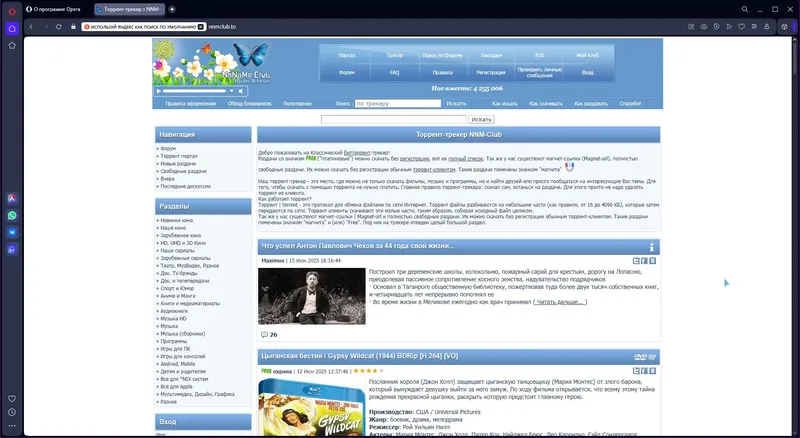The height and width of the screenshot is (438, 800).
Task: Mute the radio player speaker icon
Action: pyautogui.click(x=241, y=91)
